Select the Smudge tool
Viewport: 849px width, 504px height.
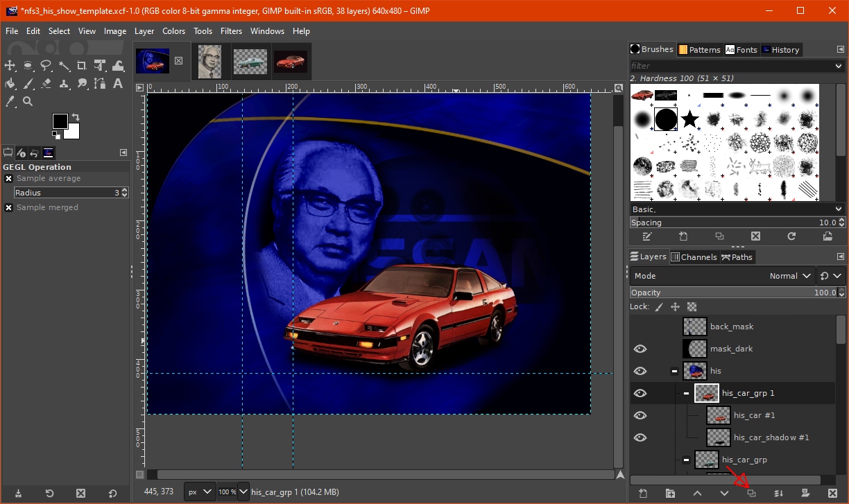(x=82, y=83)
